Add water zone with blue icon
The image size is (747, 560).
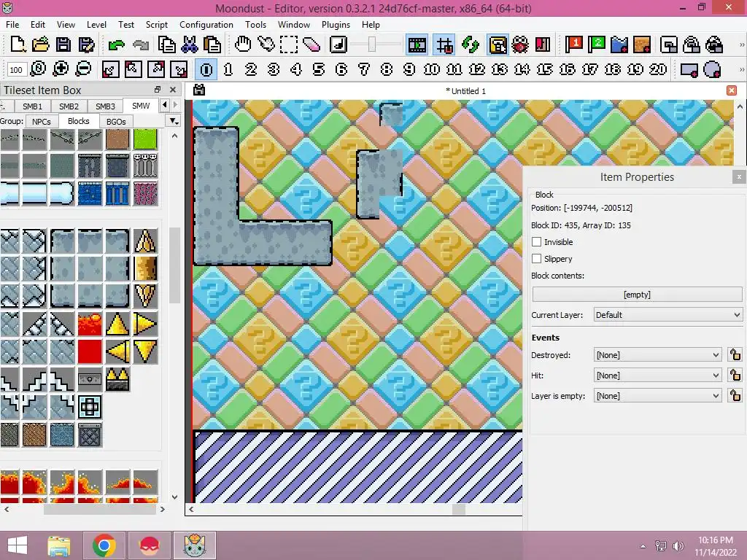pyautogui.click(x=619, y=44)
